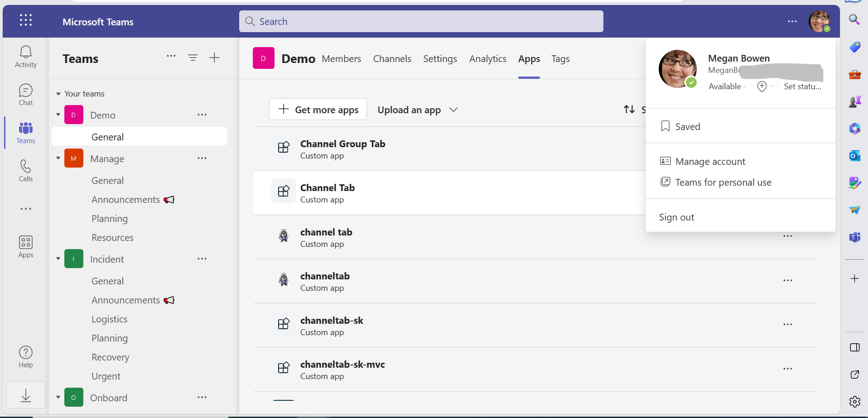Click the Get more apps button
This screenshot has height=418, width=868.
pos(318,109)
